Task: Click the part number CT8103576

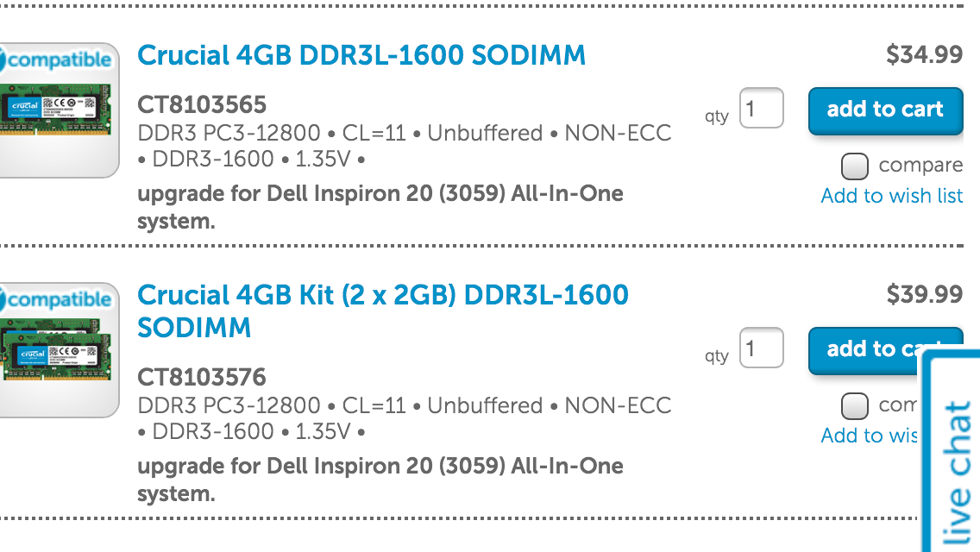Action: tap(202, 378)
